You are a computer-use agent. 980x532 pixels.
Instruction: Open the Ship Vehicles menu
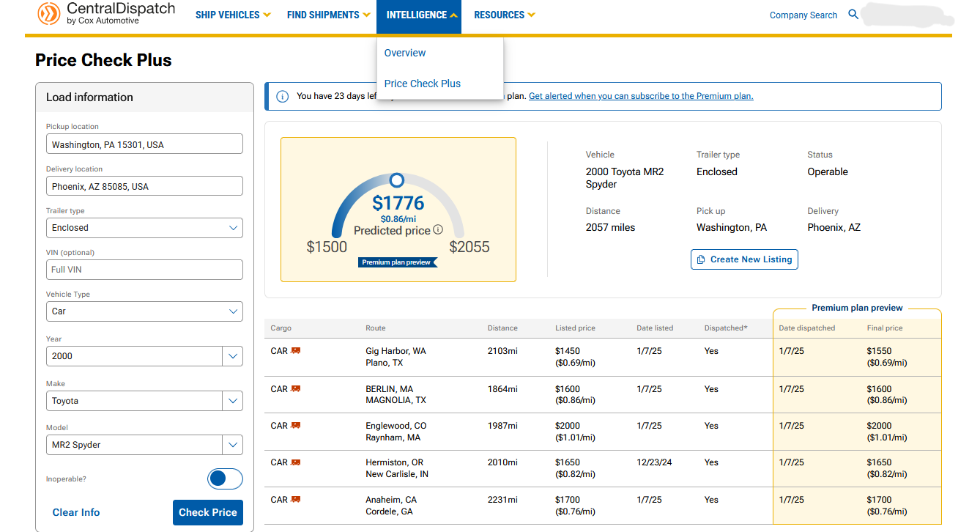point(233,15)
